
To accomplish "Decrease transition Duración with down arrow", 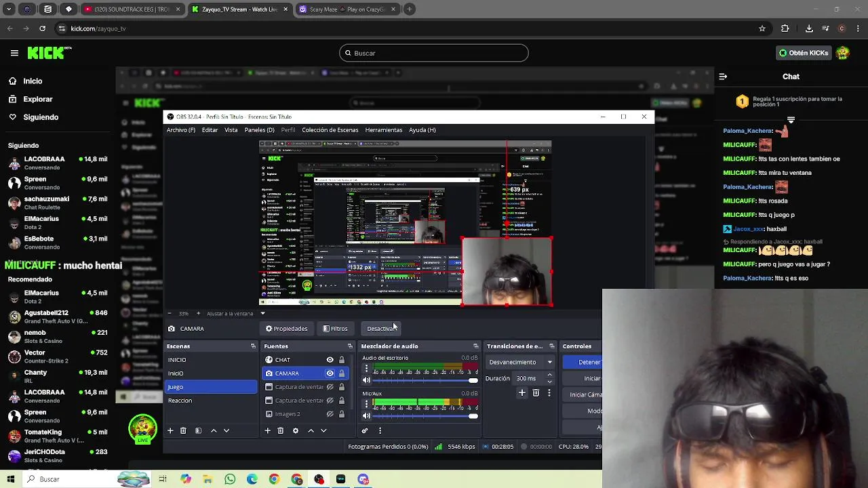I will [x=549, y=382].
